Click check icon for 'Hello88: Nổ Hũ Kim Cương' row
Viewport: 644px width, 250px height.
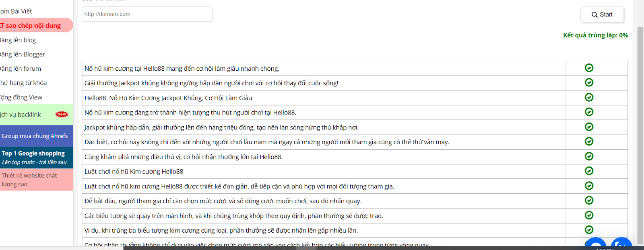point(589,97)
